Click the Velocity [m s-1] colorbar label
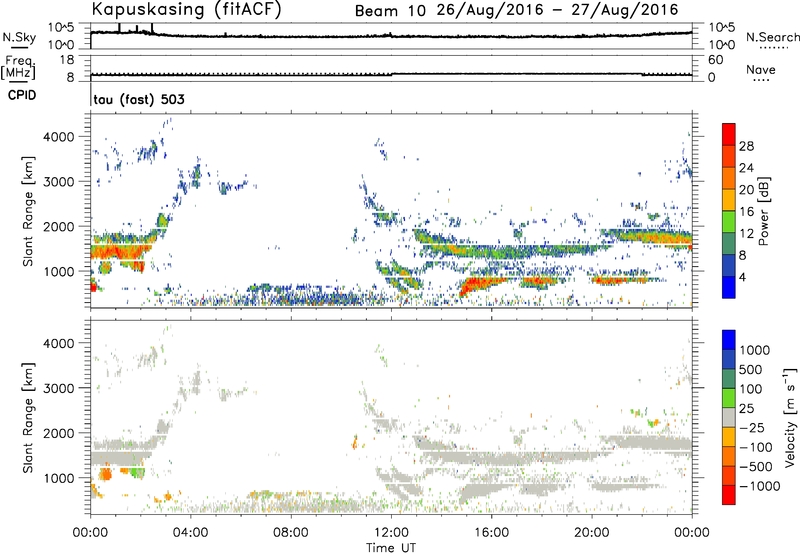800x554 pixels. [x=790, y=417]
